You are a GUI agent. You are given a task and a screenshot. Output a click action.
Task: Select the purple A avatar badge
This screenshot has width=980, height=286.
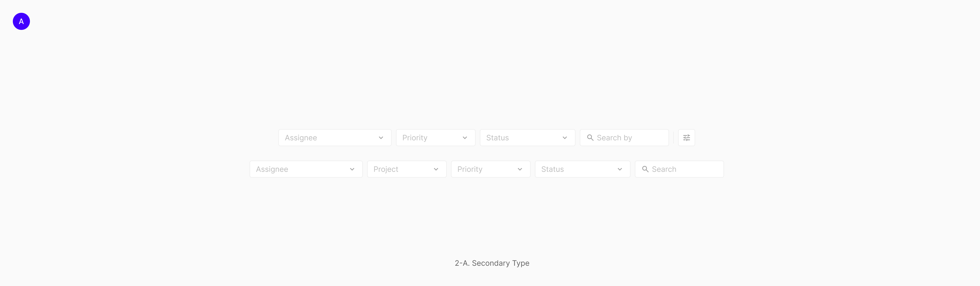pos(21,21)
